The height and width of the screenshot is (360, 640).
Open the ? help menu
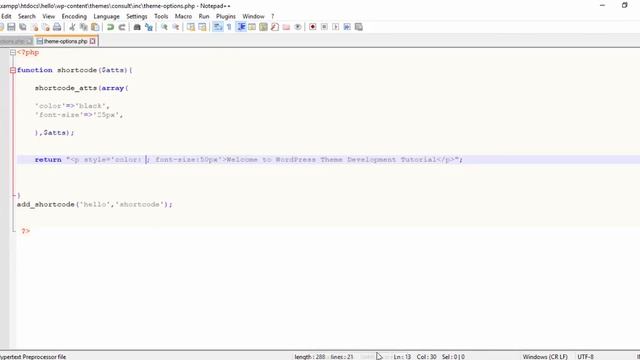(273, 16)
